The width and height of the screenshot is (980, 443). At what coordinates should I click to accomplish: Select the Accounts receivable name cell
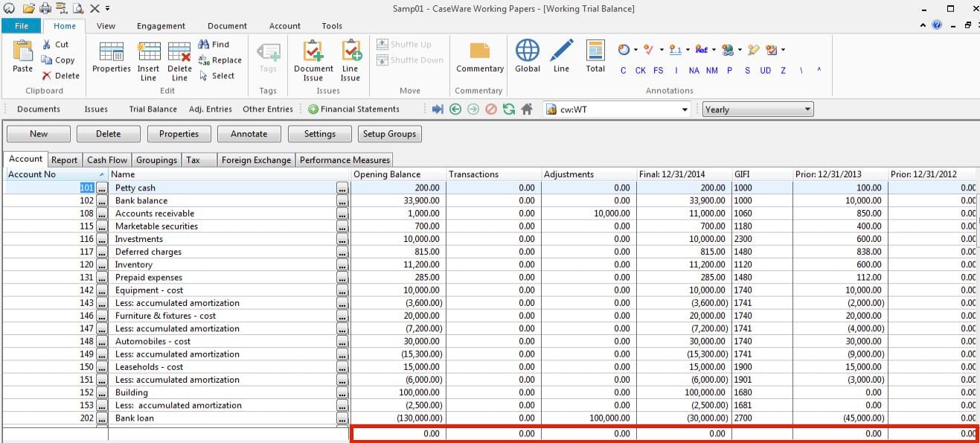(x=223, y=214)
